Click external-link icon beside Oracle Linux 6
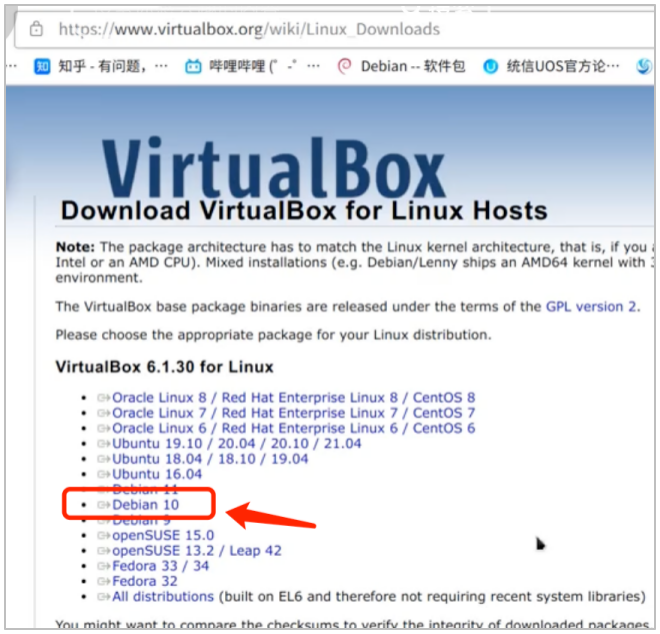660x634 pixels. click(104, 428)
